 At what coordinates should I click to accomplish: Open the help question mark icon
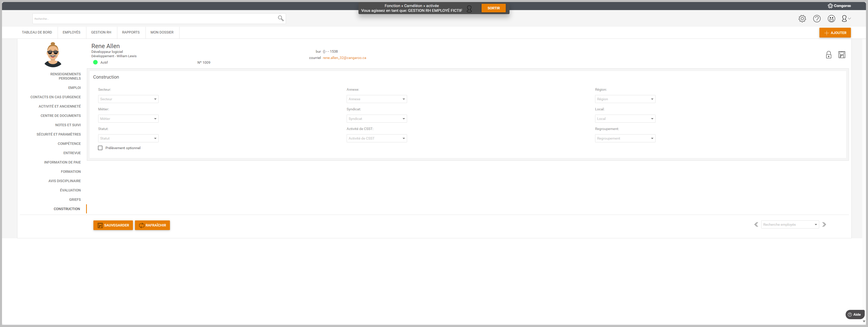pos(816,19)
